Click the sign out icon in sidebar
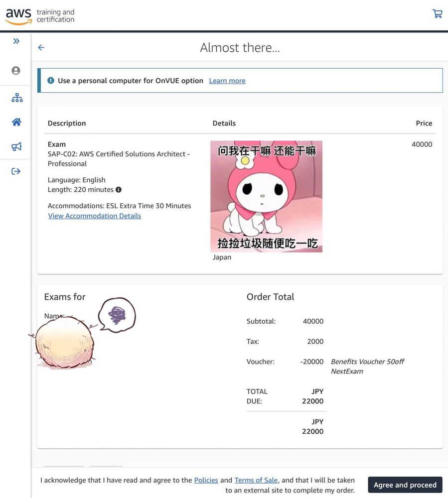The height and width of the screenshot is (498, 448). pyautogui.click(x=16, y=171)
